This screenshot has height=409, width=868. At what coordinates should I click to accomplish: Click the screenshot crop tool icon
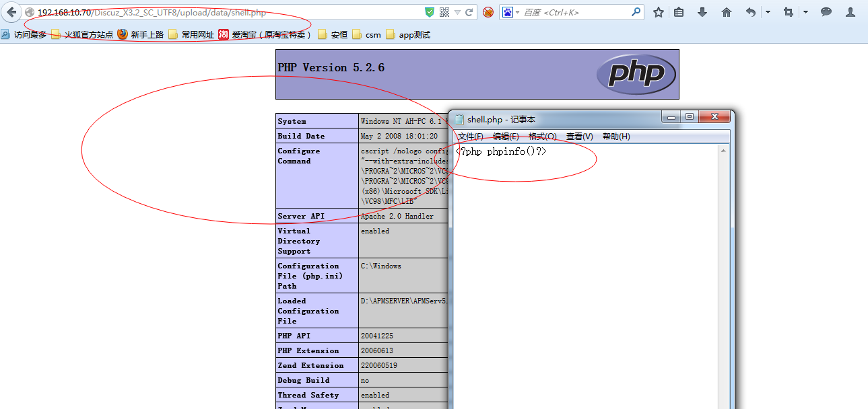point(789,12)
